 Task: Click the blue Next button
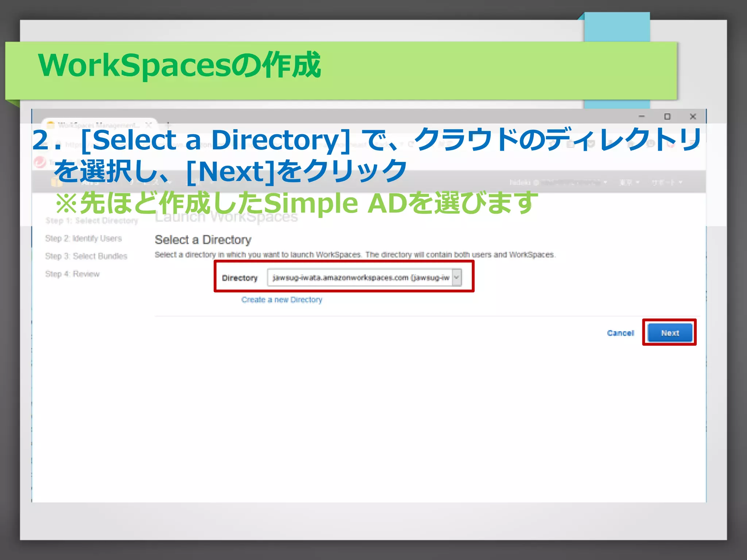click(670, 332)
